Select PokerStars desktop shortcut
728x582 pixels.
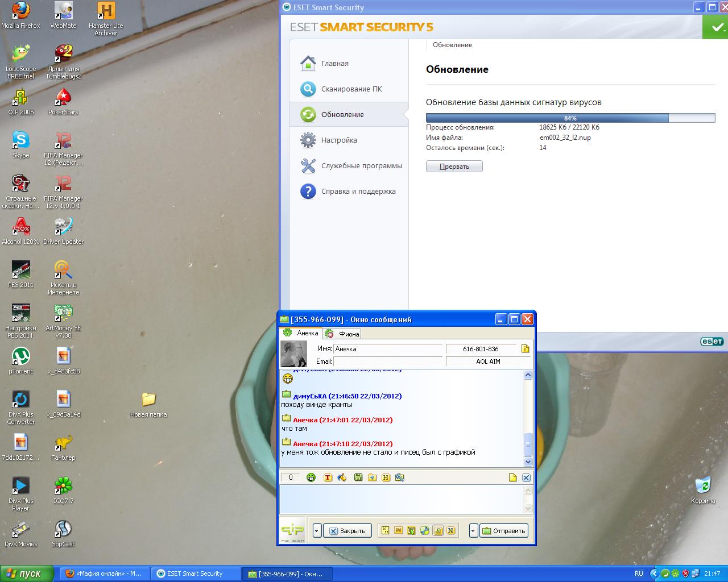click(x=63, y=102)
